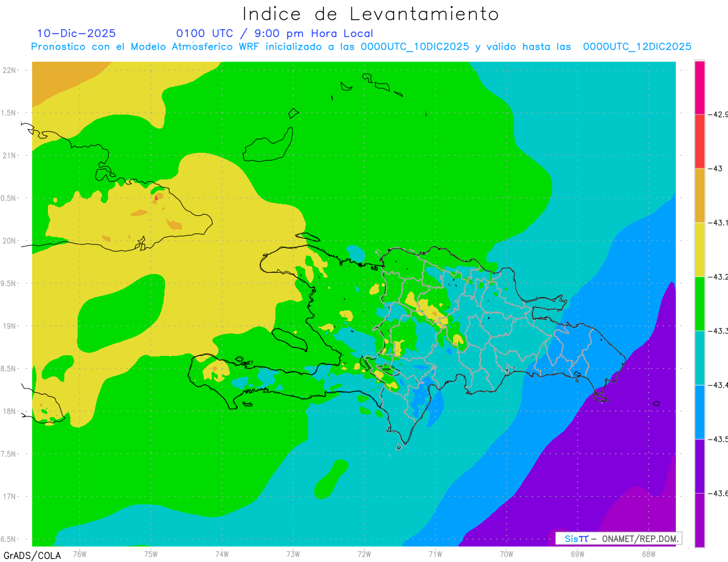
Task: Click the "Indice de Levantamiento" map title
Action: (370, 14)
